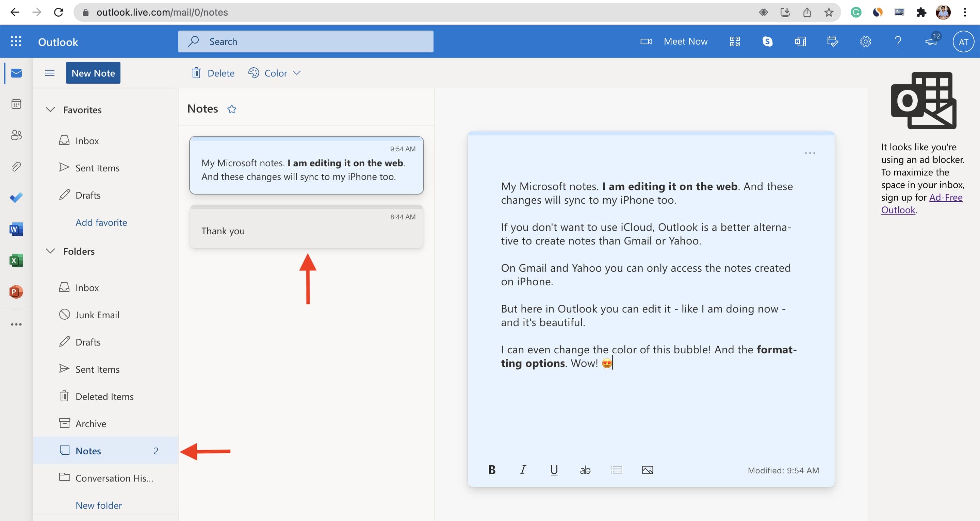Viewport: 980px width, 521px height.
Task: Open Inbox under Folders
Action: tap(105, 287)
